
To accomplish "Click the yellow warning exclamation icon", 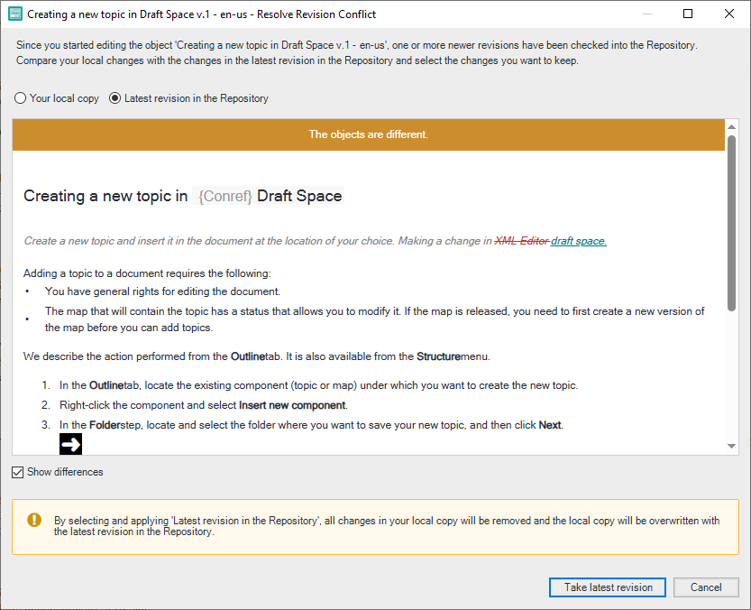I will (34, 520).
